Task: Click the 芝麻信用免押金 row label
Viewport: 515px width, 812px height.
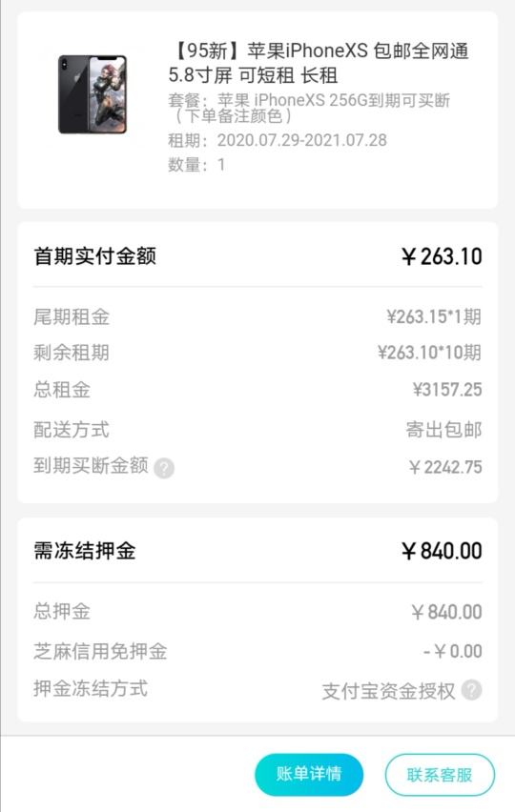Action: tap(100, 651)
